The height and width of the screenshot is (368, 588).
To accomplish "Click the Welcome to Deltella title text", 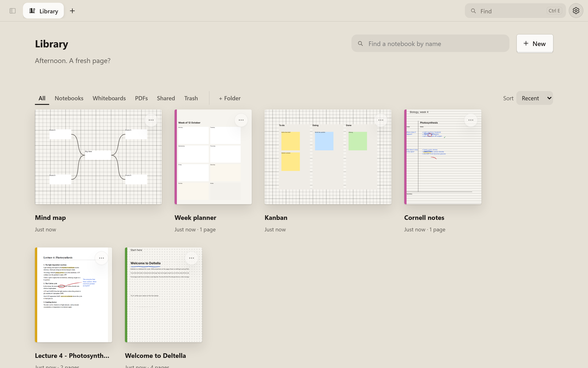I will (155, 356).
